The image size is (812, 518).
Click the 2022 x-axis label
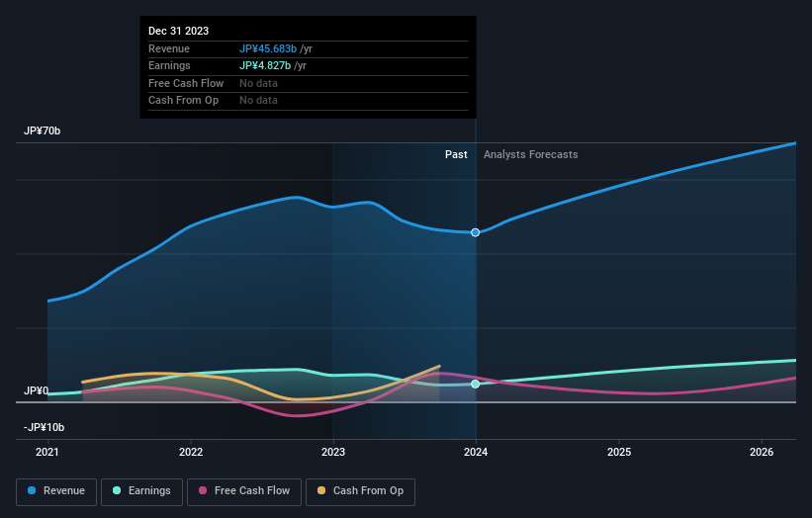point(191,453)
